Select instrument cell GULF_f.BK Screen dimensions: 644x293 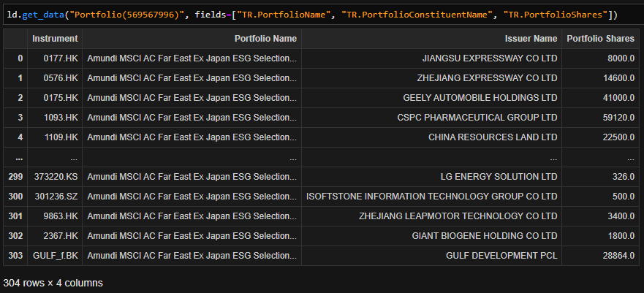pyautogui.click(x=56, y=255)
